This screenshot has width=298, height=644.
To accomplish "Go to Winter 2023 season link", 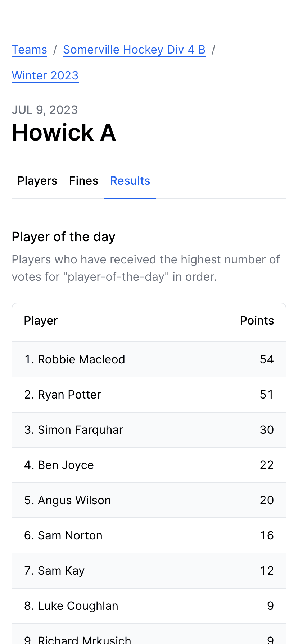I will point(45,75).
